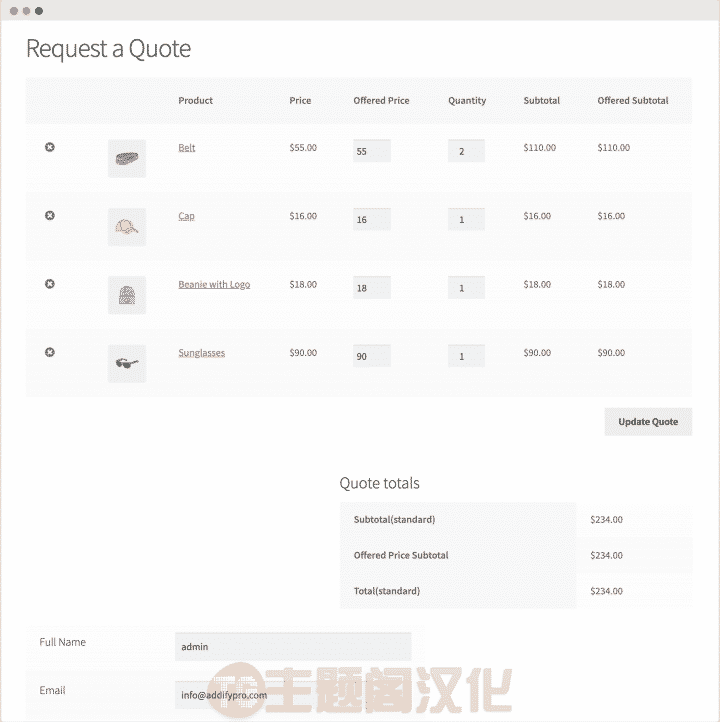Click the Offered Subtotal column header

[633, 100]
